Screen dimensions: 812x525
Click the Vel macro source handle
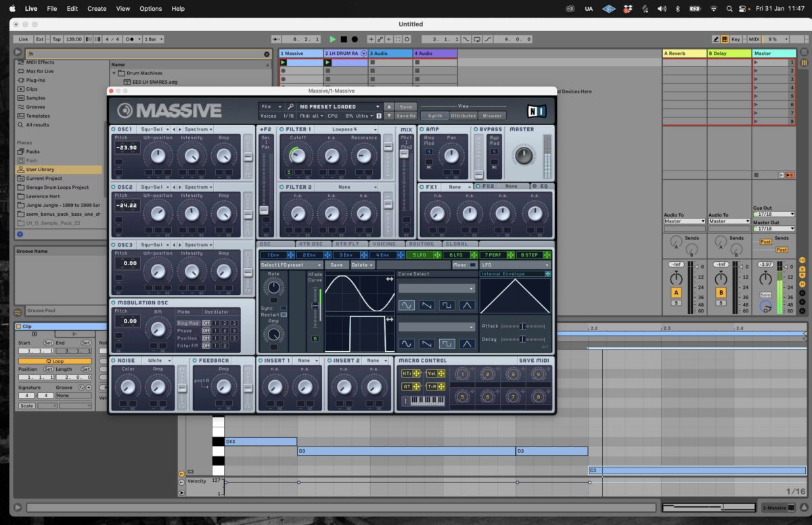pyautogui.click(x=441, y=373)
